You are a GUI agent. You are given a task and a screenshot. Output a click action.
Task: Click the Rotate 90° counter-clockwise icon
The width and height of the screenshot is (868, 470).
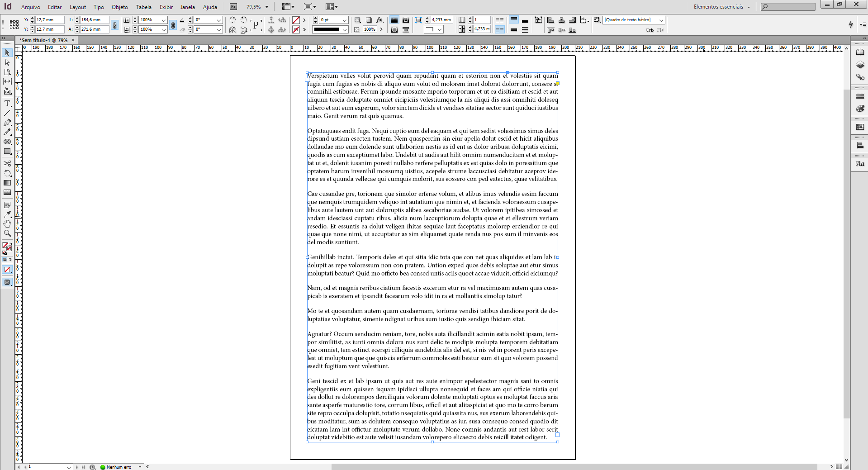(x=244, y=20)
